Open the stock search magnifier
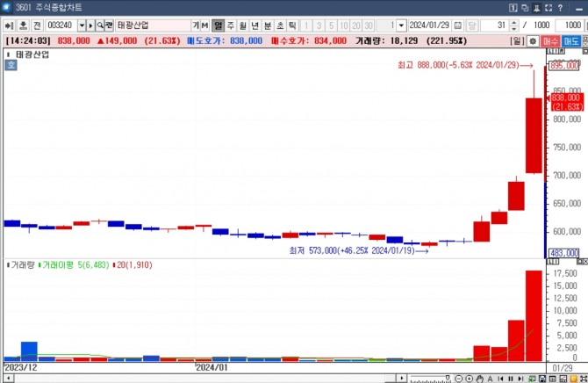Image resolution: width=588 pixels, height=383 pixels. [100, 25]
